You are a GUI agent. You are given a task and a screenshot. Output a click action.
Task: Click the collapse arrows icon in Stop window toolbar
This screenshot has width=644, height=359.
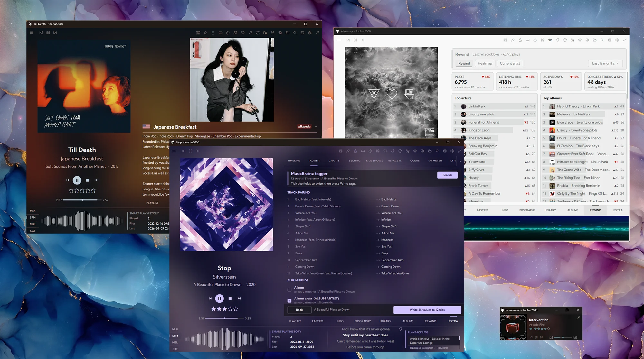coord(459,151)
